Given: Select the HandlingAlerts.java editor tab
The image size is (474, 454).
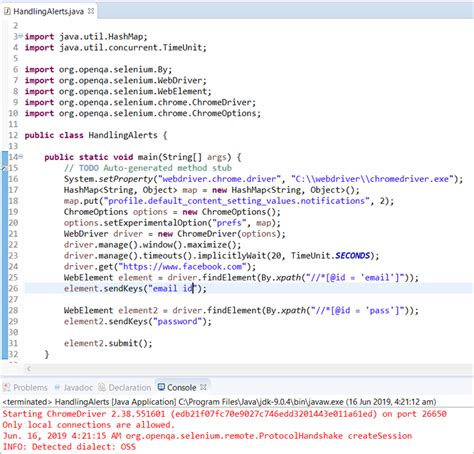Looking at the screenshot, I should (48, 11).
